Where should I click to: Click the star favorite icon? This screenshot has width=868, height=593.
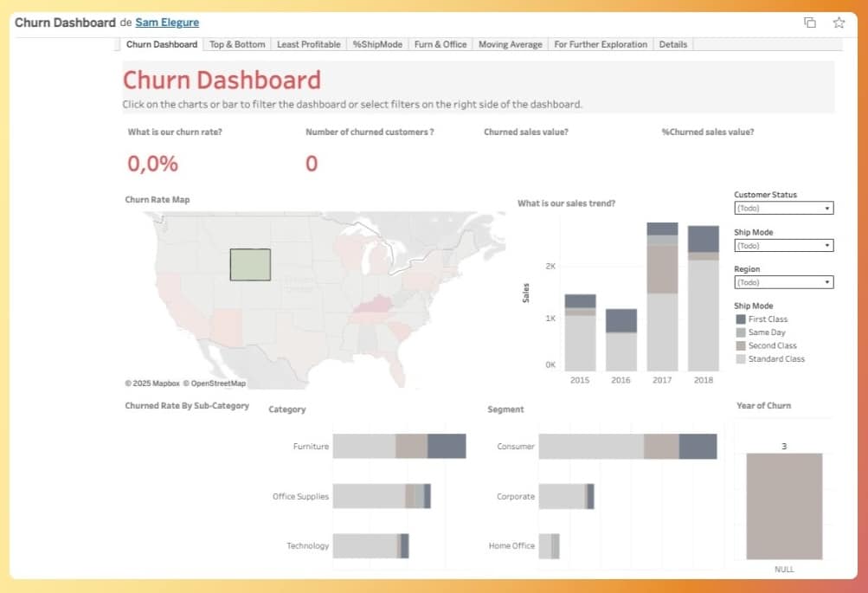pyautogui.click(x=839, y=23)
